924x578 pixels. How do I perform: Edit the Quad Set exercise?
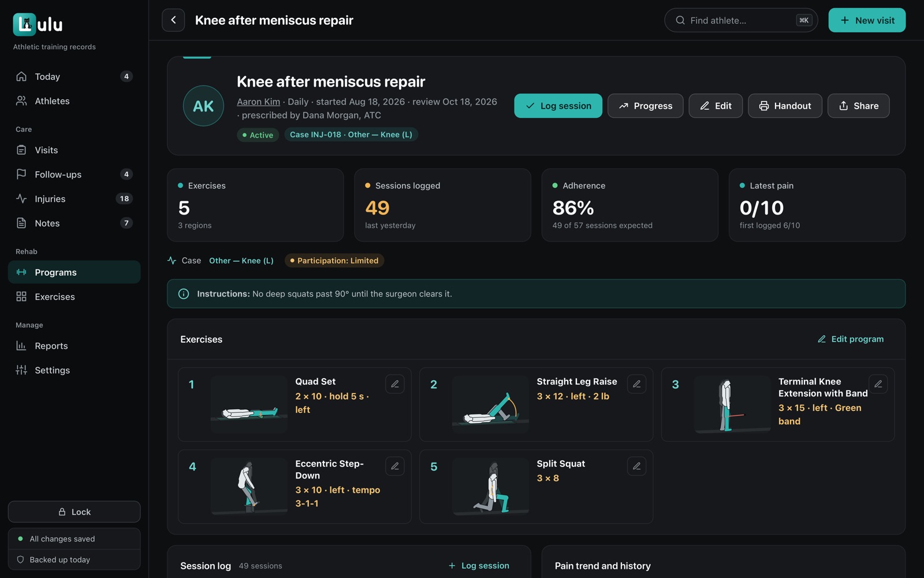click(395, 384)
